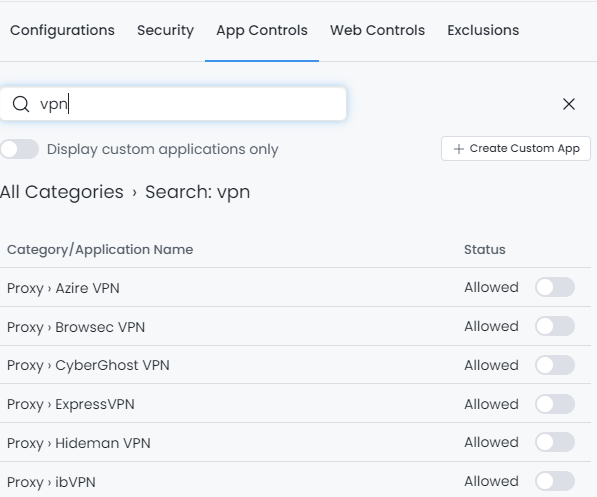Toggle Browsec VPN status switch

555,326
